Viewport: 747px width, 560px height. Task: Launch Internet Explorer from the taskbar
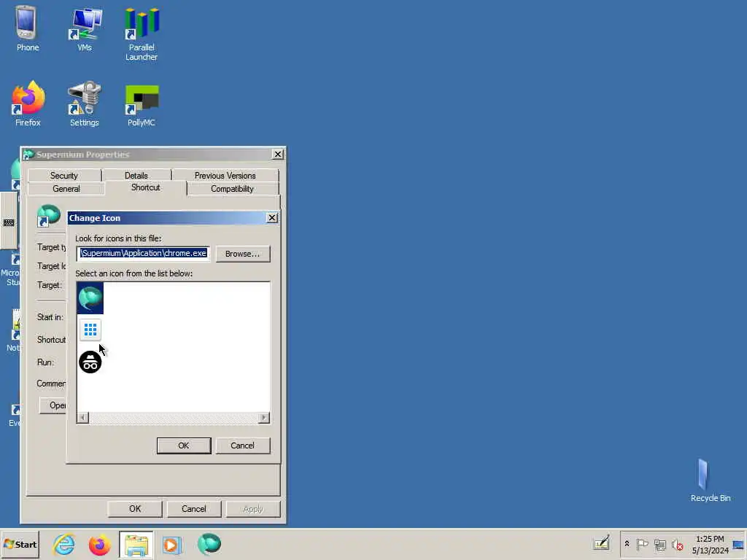click(x=64, y=544)
